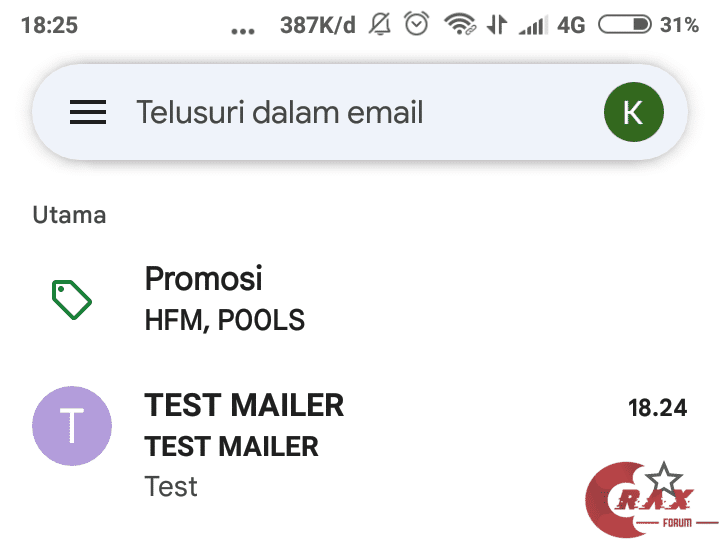Tap the green K account avatar
The image size is (720, 540).
coord(633,112)
